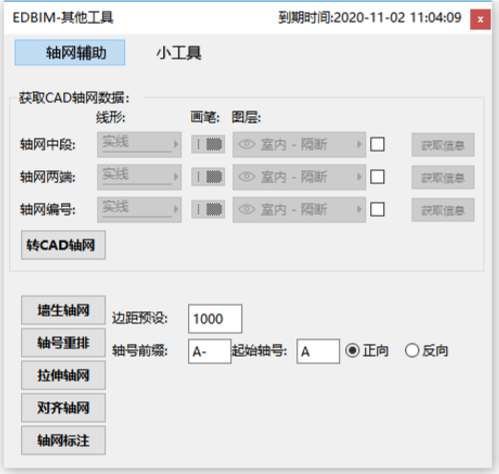The width and height of the screenshot is (499, 474).
Task: Click the 到期时间 expiry text in the title
Action: pyautogui.click(x=370, y=18)
